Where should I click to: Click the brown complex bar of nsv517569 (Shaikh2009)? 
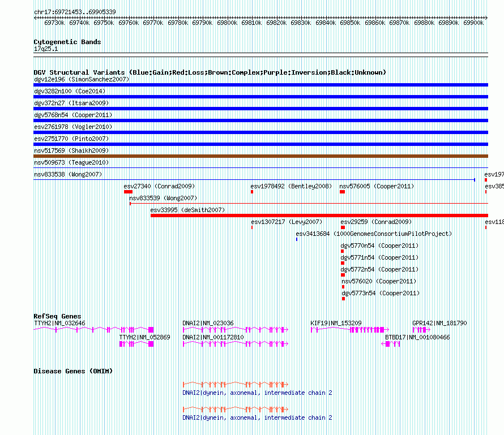point(260,156)
